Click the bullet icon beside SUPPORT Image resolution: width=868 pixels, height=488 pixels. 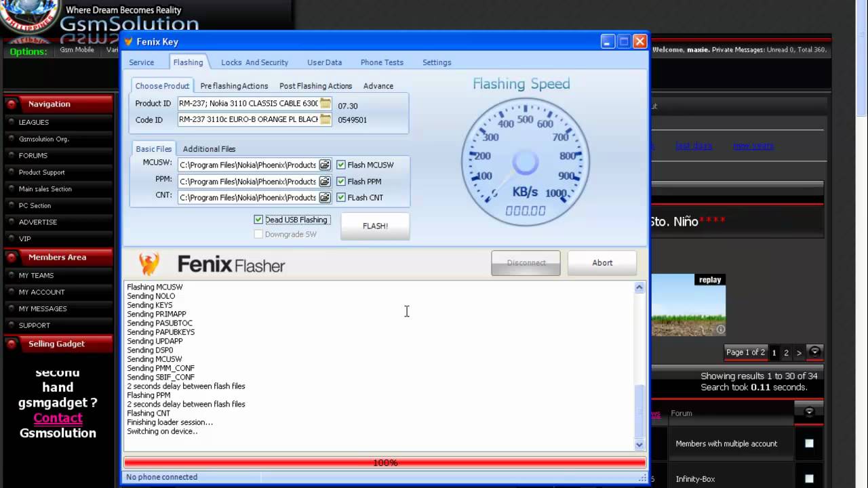tap(12, 326)
